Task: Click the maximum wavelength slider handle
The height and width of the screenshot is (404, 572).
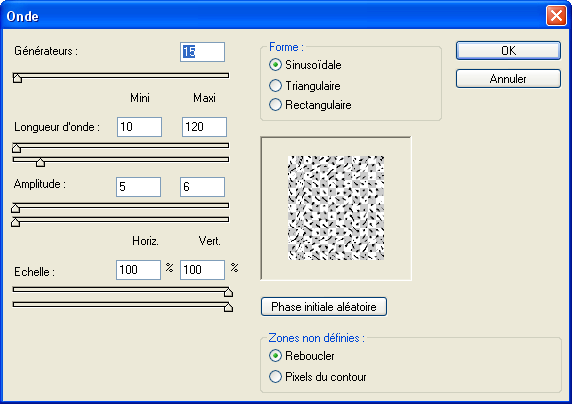Action: (40, 162)
